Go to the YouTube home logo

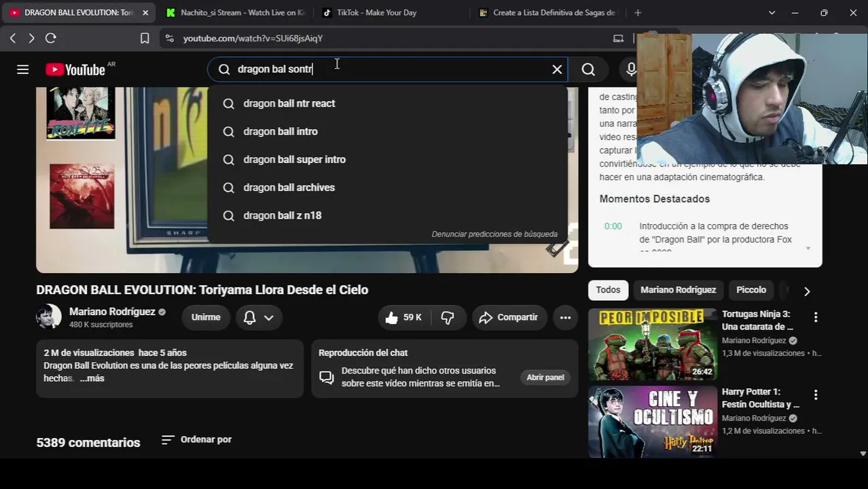(75, 69)
